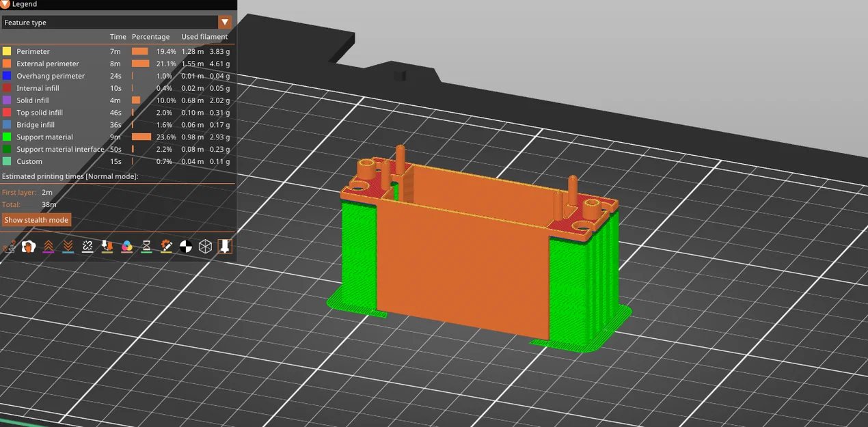The image size is (868, 427).
Task: Hide Internal infill feature row
Action: pyautogui.click(x=117, y=88)
